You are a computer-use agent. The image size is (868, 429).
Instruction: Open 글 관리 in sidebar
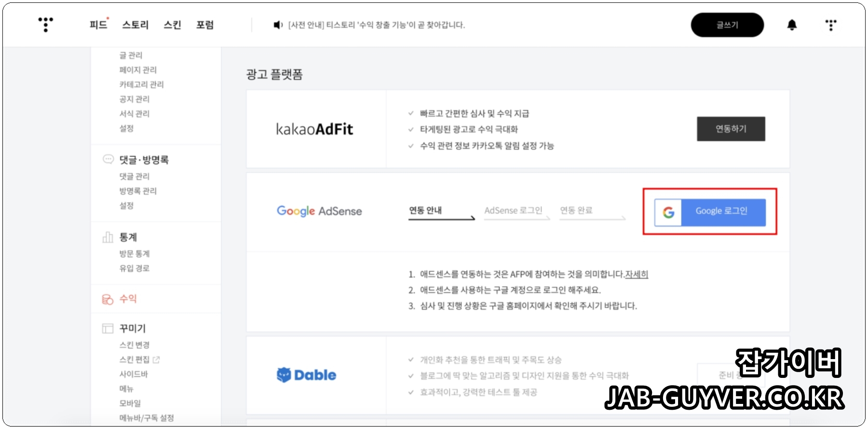click(131, 55)
